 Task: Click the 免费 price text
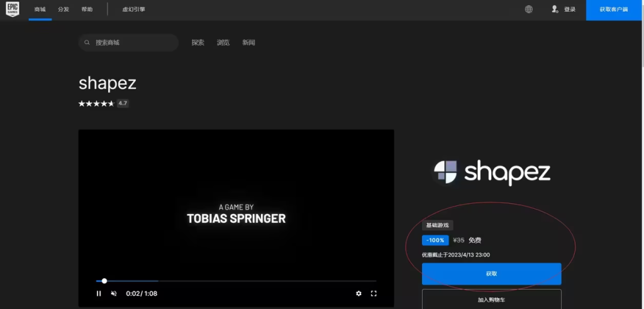coord(475,240)
